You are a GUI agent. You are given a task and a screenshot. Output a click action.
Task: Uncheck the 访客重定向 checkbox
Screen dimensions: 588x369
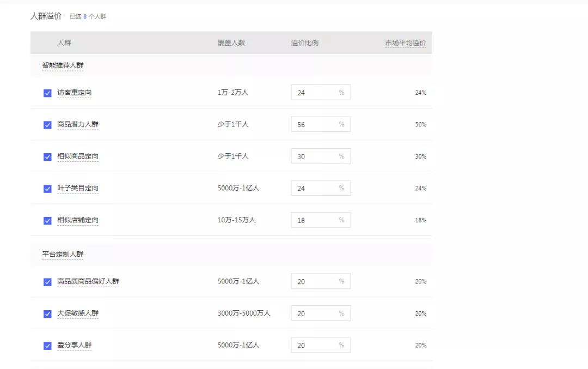(x=47, y=93)
